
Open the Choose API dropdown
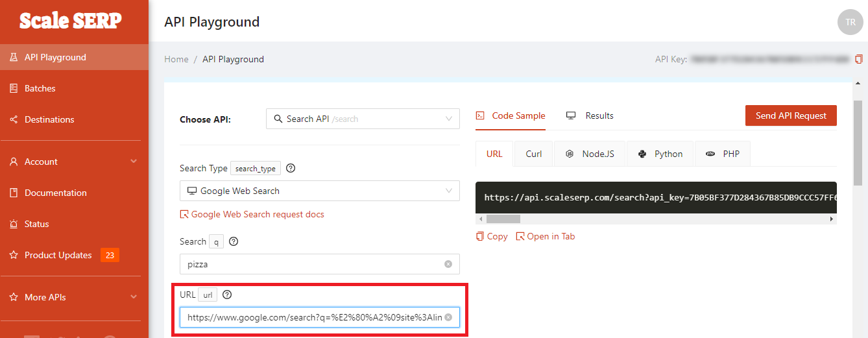coord(363,119)
